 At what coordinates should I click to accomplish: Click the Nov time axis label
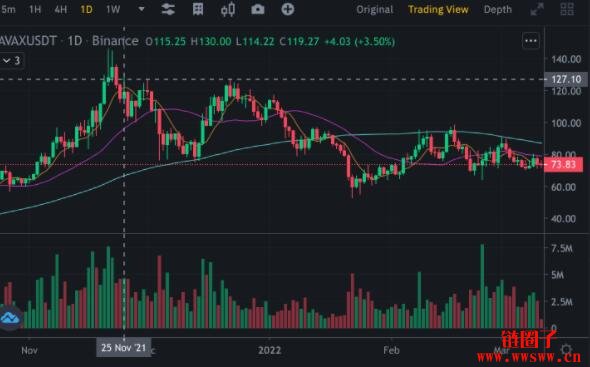29,350
